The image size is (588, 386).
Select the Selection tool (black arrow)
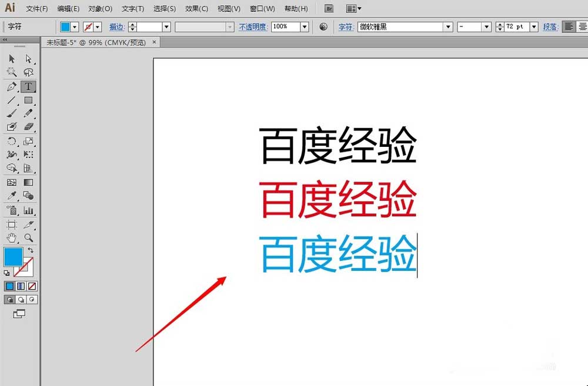click(12, 59)
